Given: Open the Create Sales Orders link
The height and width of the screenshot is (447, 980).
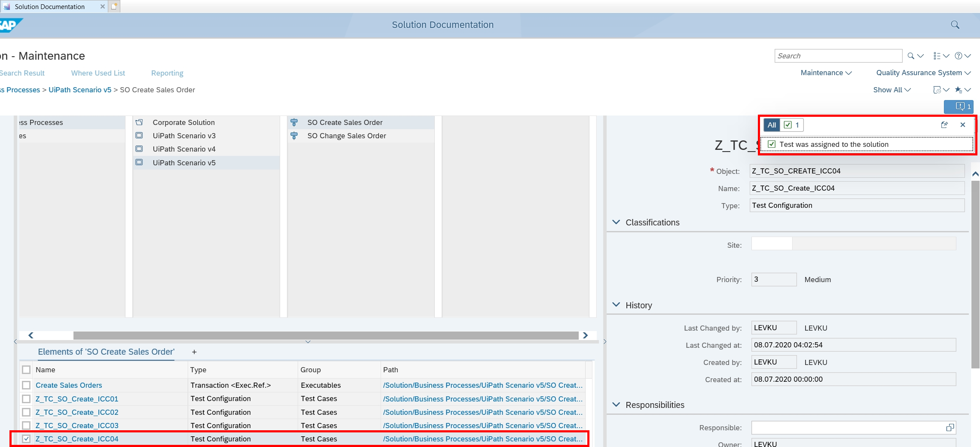Looking at the screenshot, I should pos(69,385).
